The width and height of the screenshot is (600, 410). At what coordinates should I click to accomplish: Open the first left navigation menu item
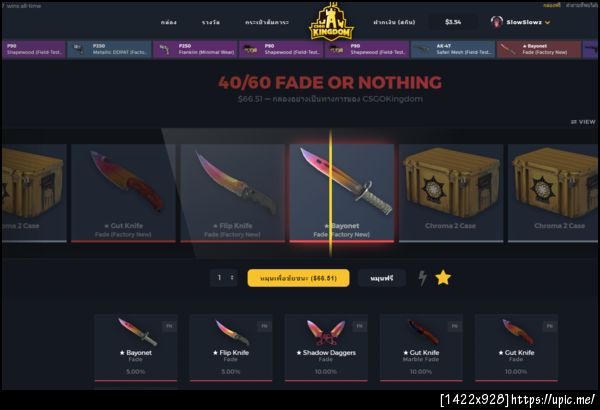point(168,22)
